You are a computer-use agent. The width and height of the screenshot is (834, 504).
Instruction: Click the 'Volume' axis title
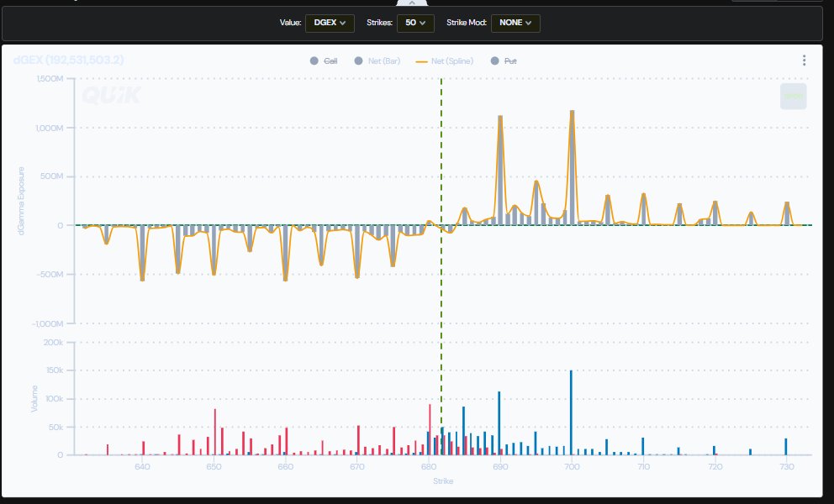[x=34, y=399]
